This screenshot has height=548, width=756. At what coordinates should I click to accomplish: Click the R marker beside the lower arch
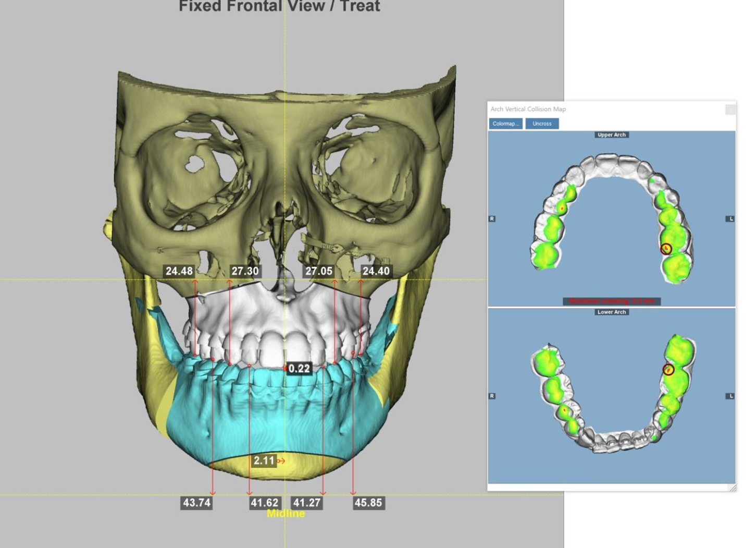[x=492, y=396]
